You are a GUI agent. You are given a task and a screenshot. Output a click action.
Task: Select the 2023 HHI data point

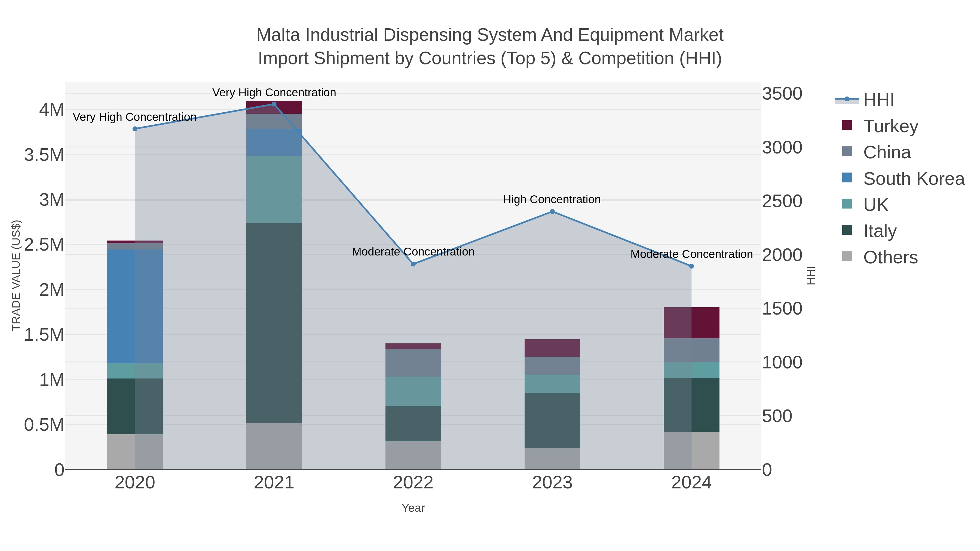click(552, 211)
